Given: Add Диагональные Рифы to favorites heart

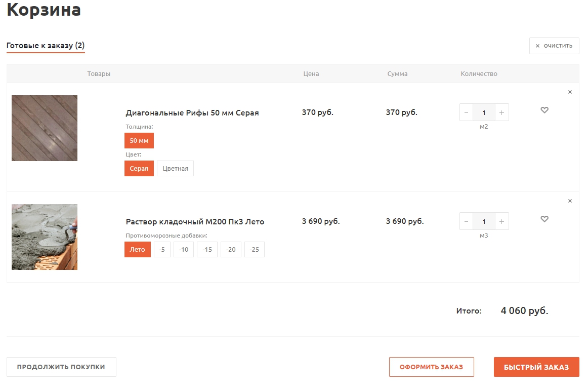Looking at the screenshot, I should point(544,110).
